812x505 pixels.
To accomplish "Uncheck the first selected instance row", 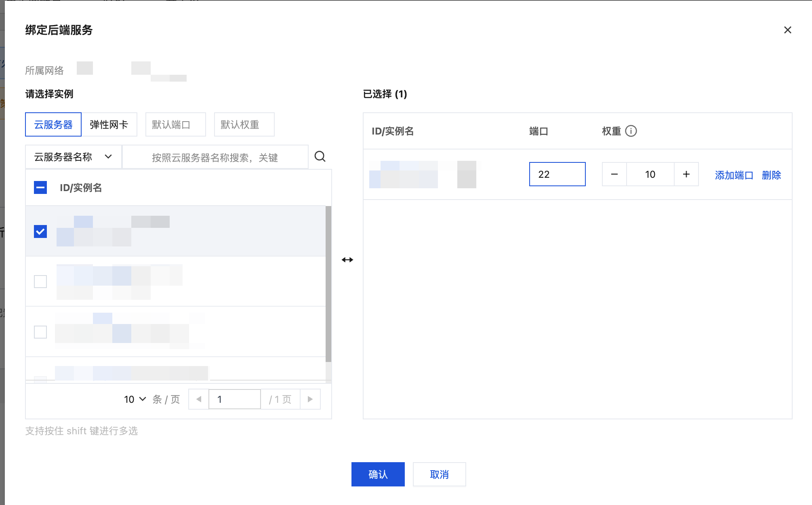I will click(x=40, y=231).
